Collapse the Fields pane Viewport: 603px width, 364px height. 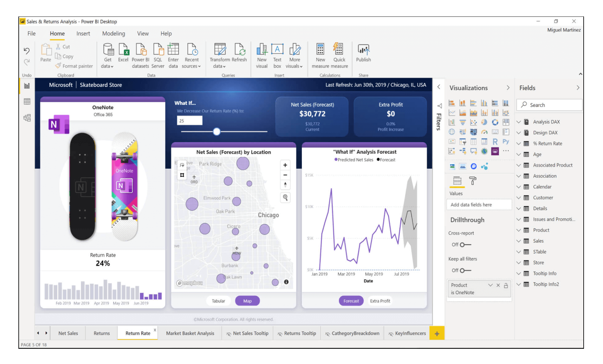[x=578, y=88]
